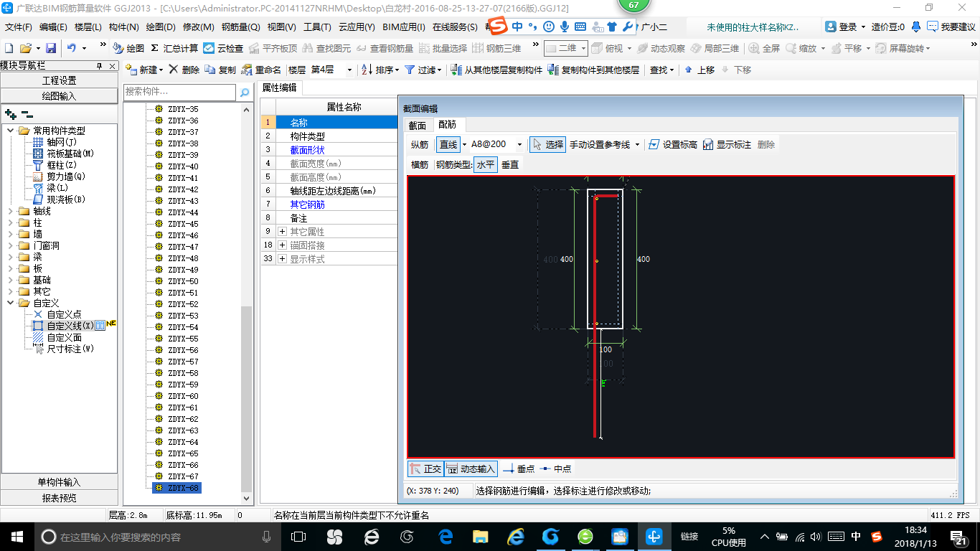Click 我要建议 feedback link
The height and width of the screenshot is (551, 980).
951,27
